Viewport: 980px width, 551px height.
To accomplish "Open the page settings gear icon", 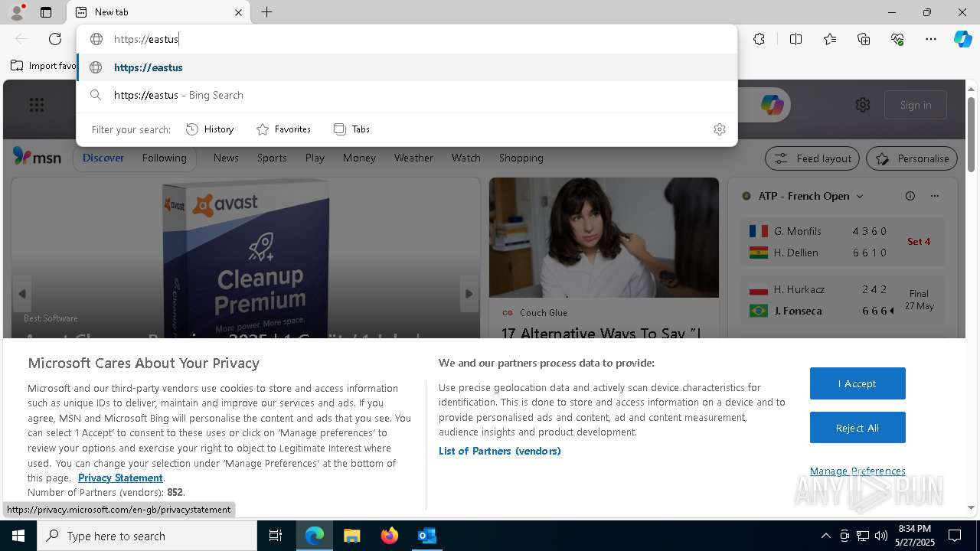I will click(x=863, y=105).
